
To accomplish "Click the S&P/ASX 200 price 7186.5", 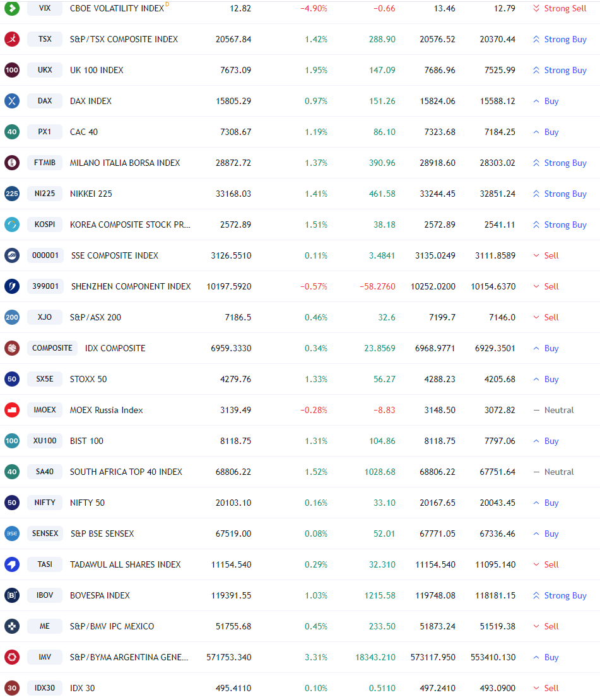I will (238, 317).
